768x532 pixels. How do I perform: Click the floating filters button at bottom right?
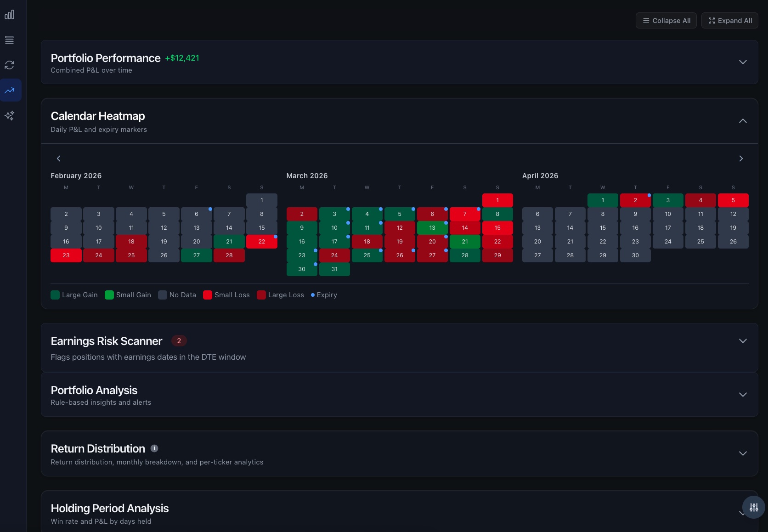pos(754,507)
